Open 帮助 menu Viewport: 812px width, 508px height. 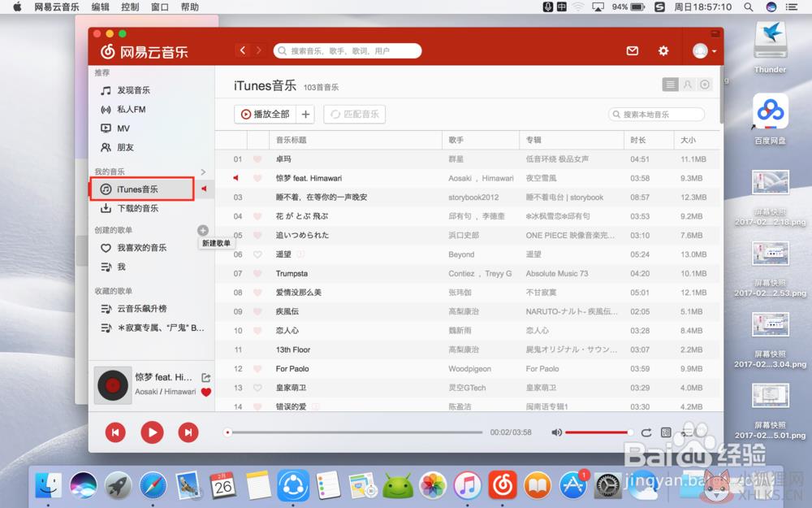coord(189,7)
